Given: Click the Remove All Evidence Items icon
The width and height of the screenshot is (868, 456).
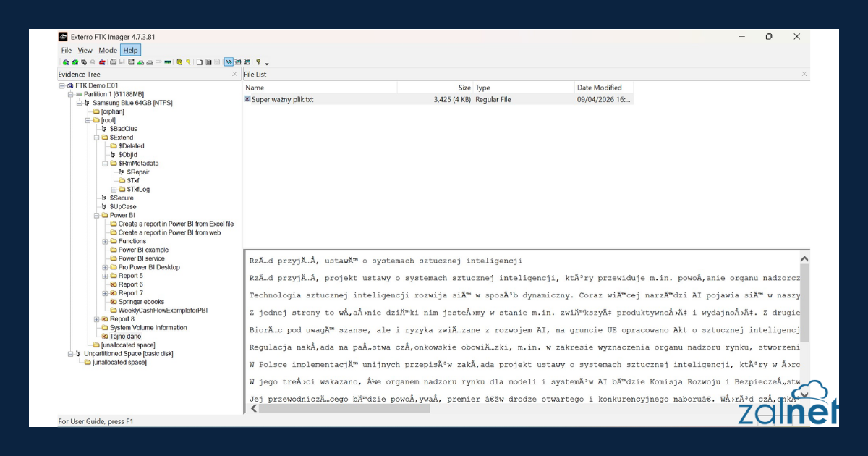Looking at the screenshot, I should (102, 62).
